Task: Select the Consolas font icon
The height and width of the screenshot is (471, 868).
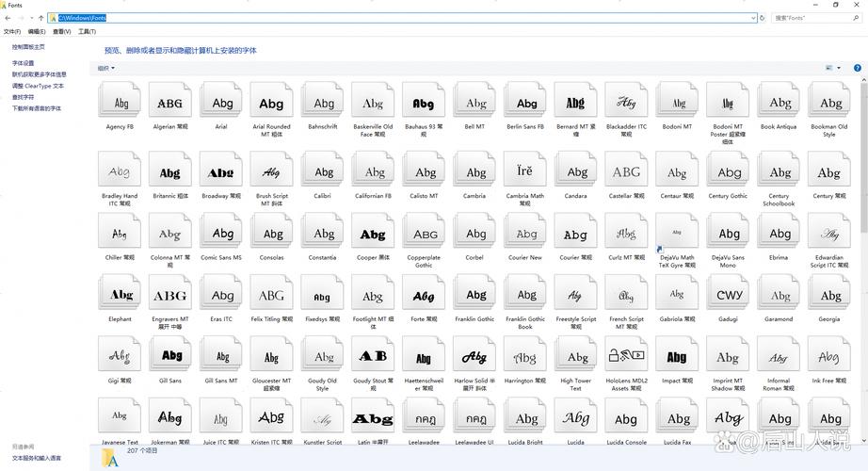Action: pyautogui.click(x=272, y=231)
